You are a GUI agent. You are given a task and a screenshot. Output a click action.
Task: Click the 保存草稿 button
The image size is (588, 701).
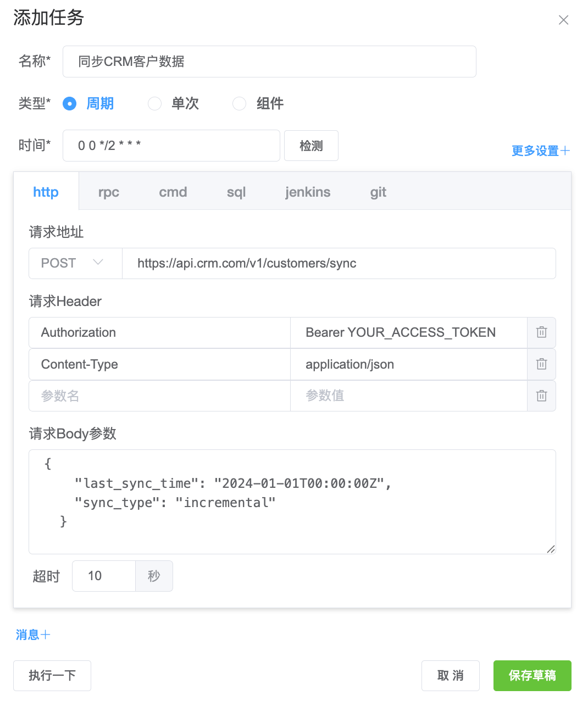coord(532,675)
